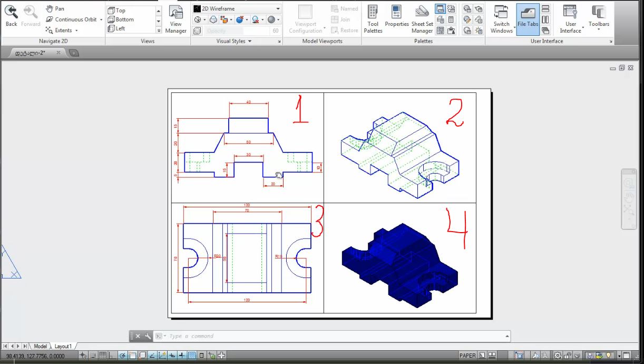Toggle the File Tabs display
This screenshot has height=364, width=644.
(x=527, y=20)
